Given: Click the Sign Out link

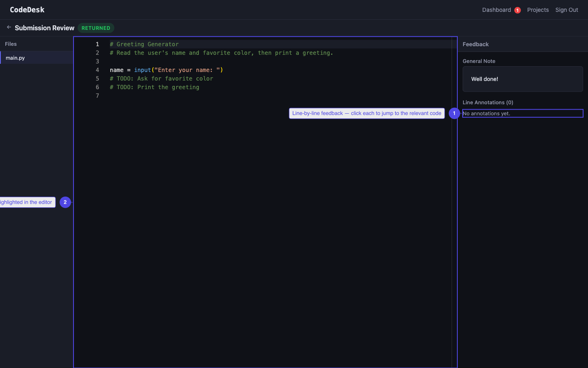Looking at the screenshot, I should (x=566, y=10).
